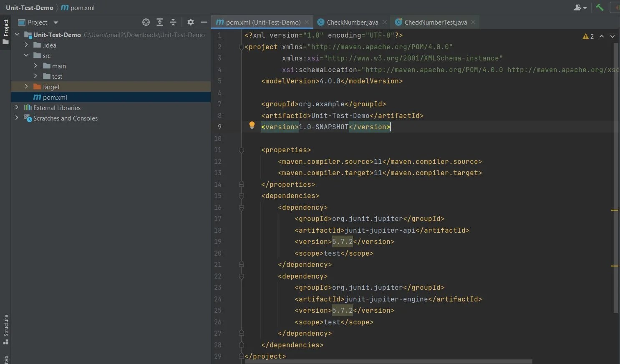Open the Project view dropdown
Screen dimensions: 620x364
[56, 23]
